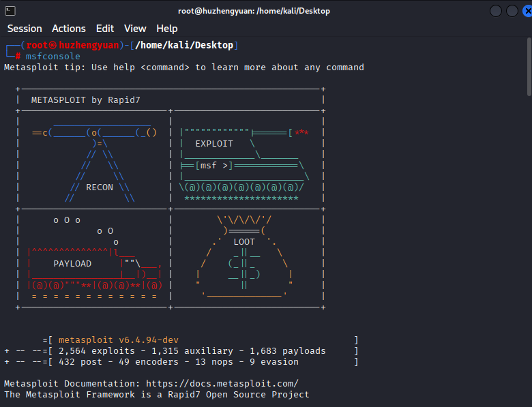Click the 9 evasion count
The image size is (532, 407).
point(274,362)
